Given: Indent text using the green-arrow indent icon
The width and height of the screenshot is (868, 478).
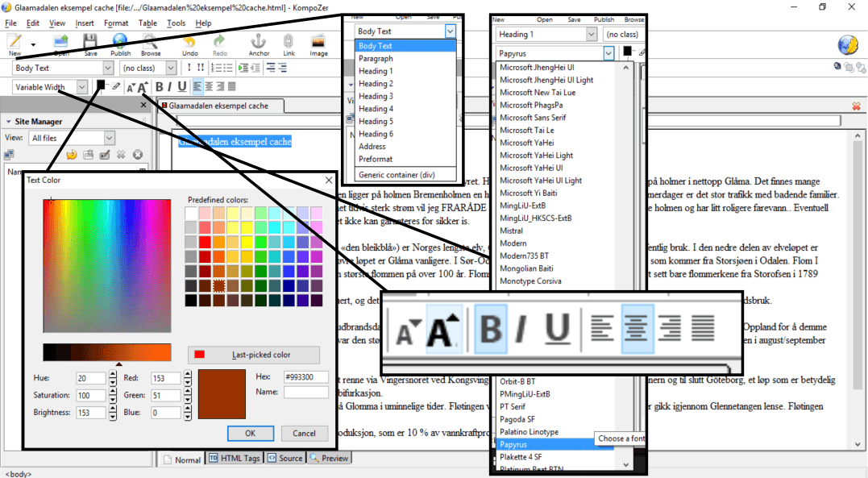Looking at the screenshot, I should 243,69.
